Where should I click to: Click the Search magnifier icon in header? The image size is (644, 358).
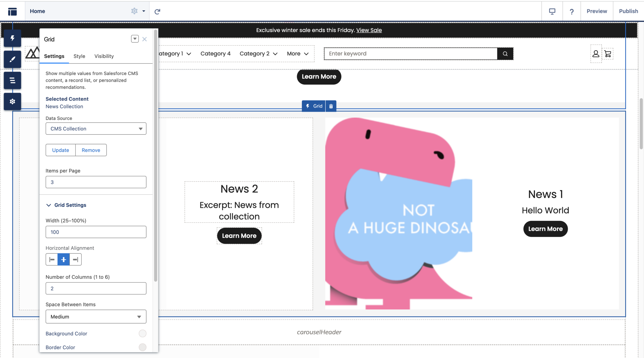tap(505, 53)
